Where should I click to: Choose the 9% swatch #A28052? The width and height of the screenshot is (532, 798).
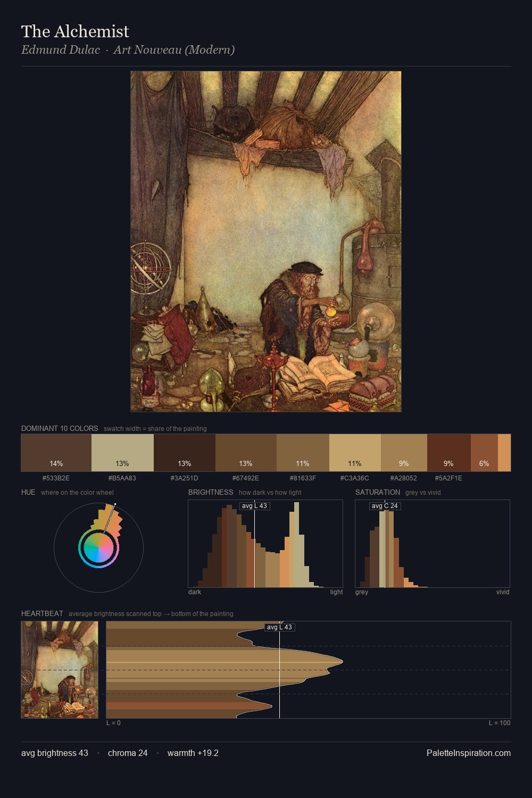pyautogui.click(x=404, y=453)
